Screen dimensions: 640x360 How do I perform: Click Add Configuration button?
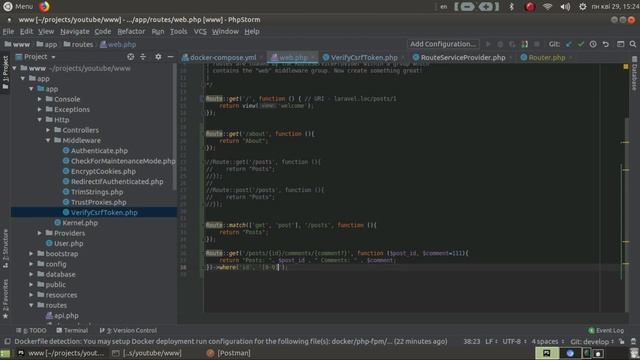443,44
